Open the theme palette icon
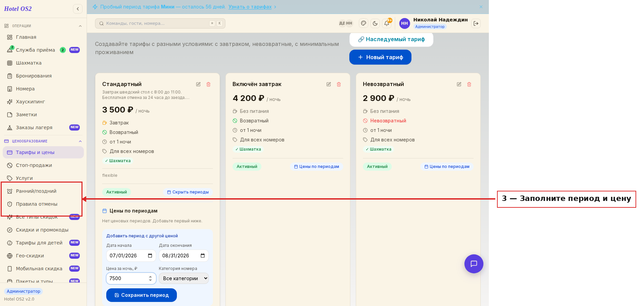This screenshot has width=644, height=306. (364, 23)
